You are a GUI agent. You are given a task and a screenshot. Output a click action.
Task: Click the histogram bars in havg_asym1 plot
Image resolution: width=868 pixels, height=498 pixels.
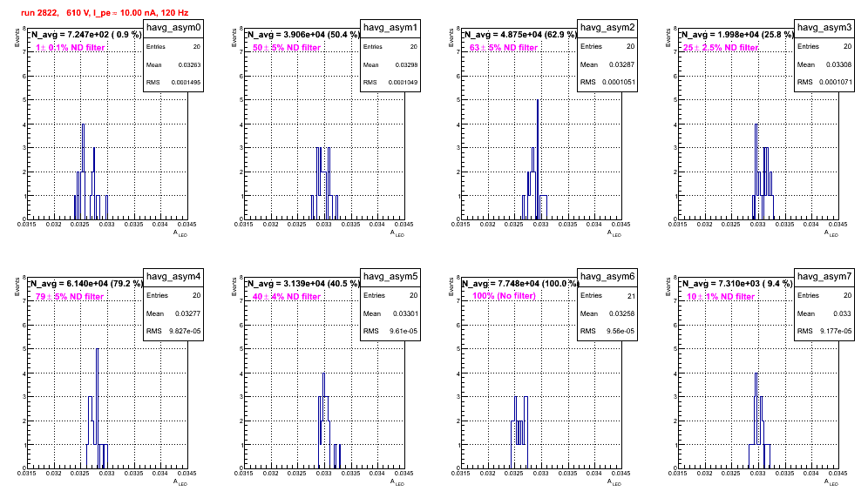[324, 183]
